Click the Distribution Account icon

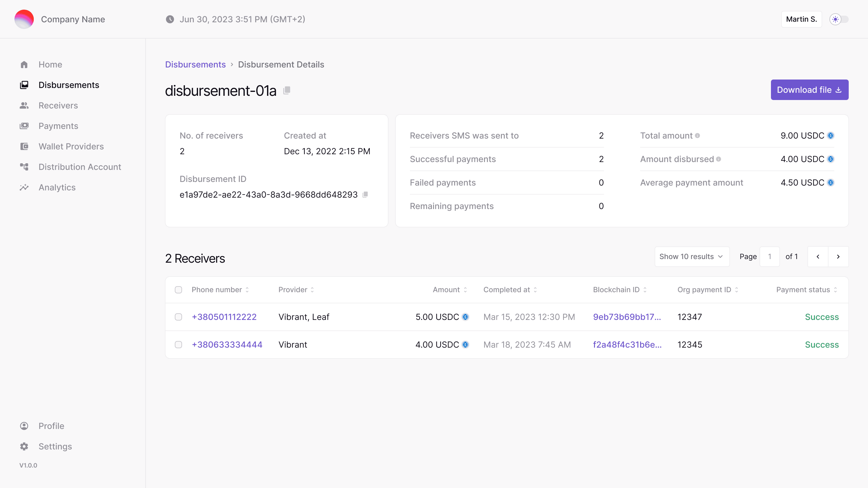point(24,167)
